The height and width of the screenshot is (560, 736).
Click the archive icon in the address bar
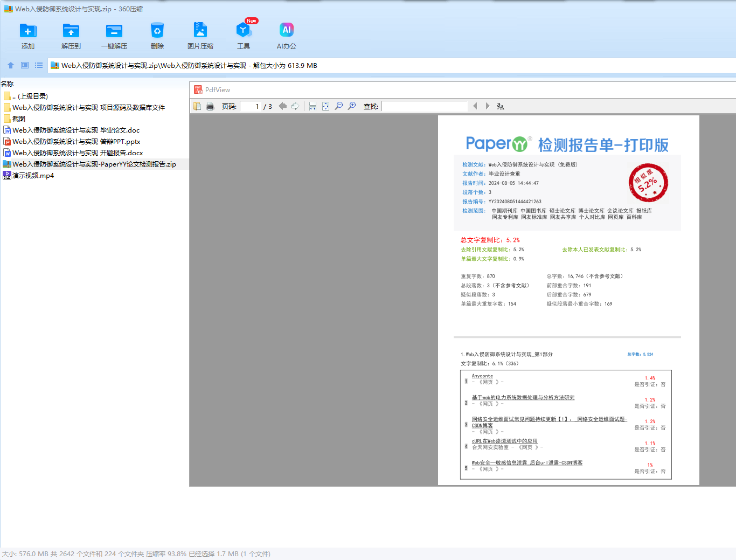pyautogui.click(x=54, y=66)
